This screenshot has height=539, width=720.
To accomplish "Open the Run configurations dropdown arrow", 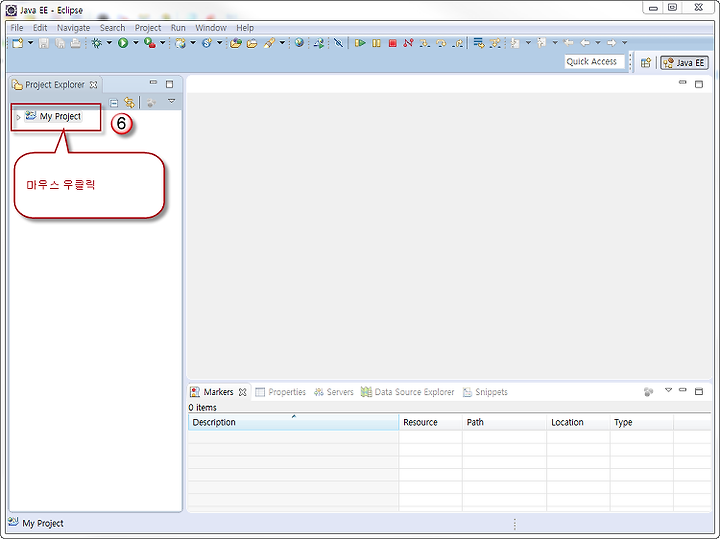I will (x=135, y=43).
